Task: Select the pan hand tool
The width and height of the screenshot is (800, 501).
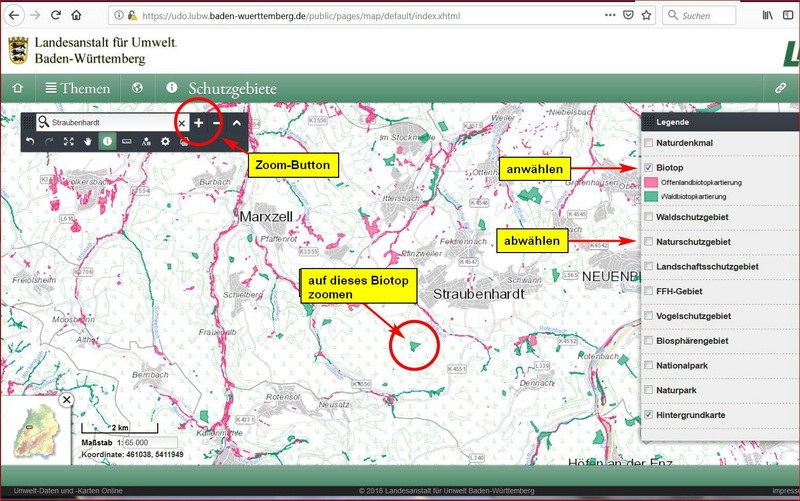Action: [88, 142]
